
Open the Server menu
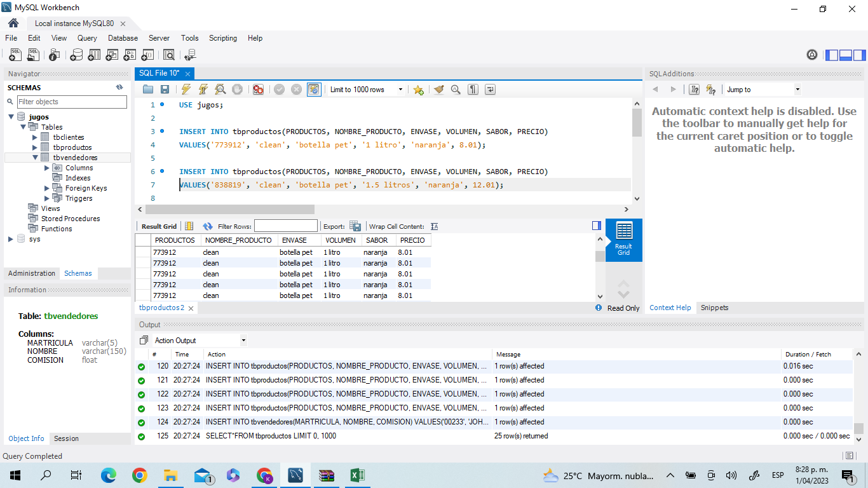coord(159,38)
